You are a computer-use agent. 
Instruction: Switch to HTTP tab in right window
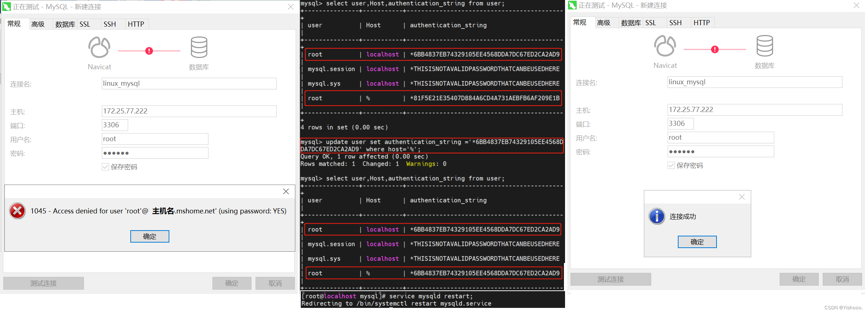702,23
